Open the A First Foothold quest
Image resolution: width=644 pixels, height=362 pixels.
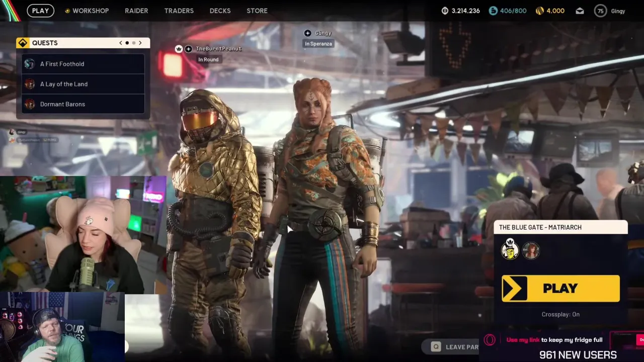(x=83, y=64)
